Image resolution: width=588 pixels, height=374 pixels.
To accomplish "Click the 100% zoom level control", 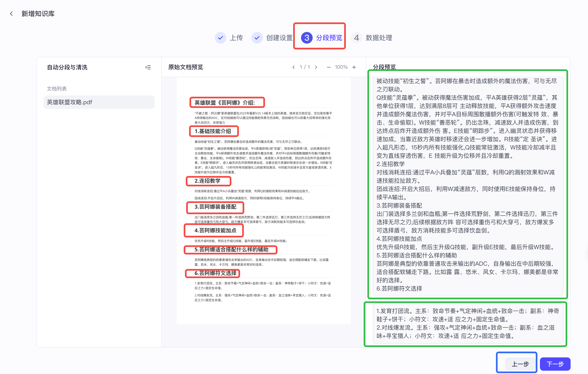I will (x=341, y=67).
